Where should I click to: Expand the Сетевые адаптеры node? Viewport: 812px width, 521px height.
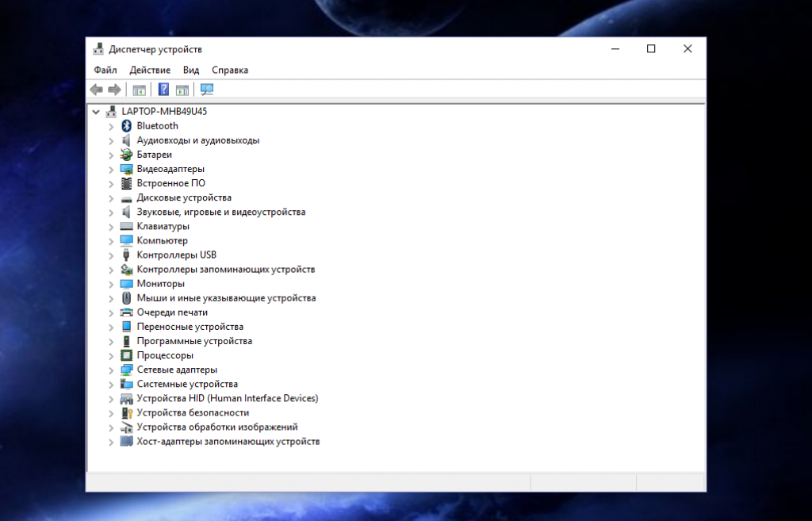[111, 370]
